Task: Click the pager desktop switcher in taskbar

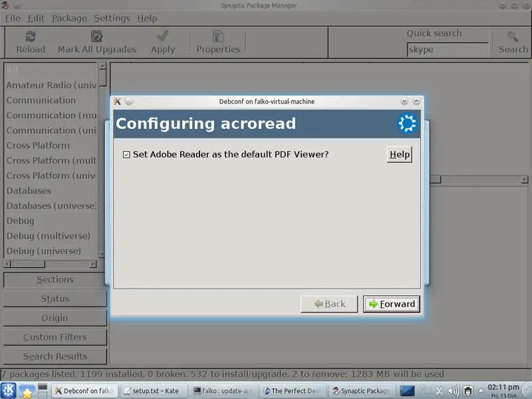Action: pos(43,391)
